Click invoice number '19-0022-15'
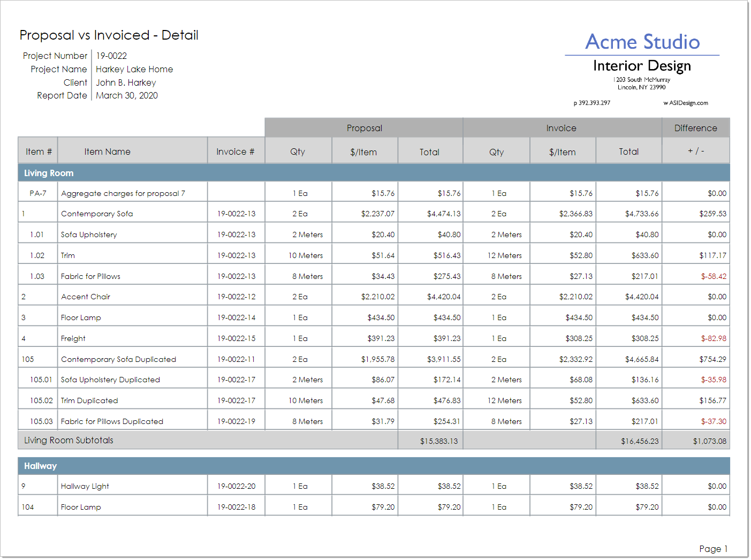751x560 pixels. (x=236, y=338)
